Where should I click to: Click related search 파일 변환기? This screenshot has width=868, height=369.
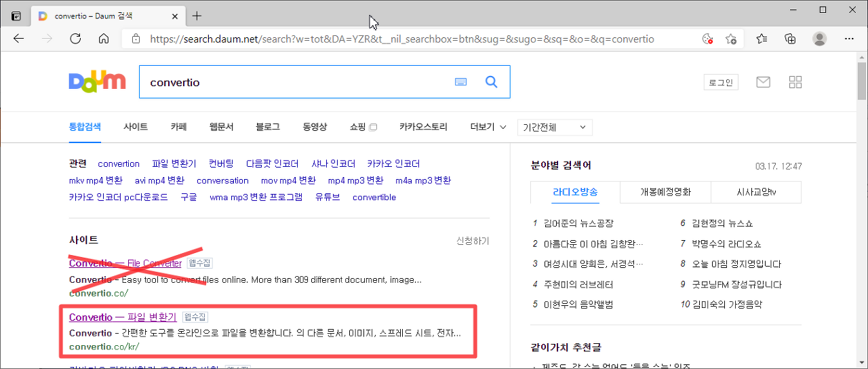(174, 163)
